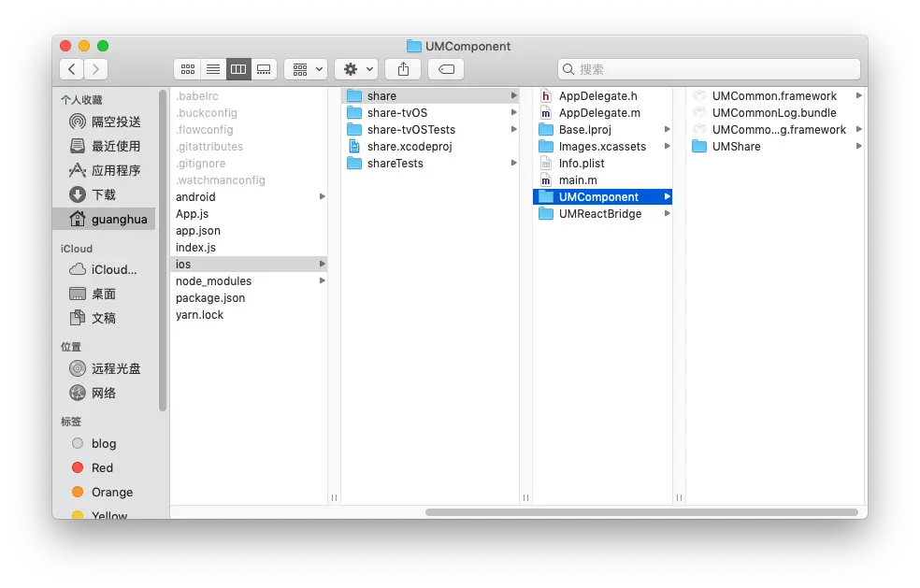The height and width of the screenshot is (588, 920).
Task: Expand the shareTests folder arrow
Action: click(514, 164)
